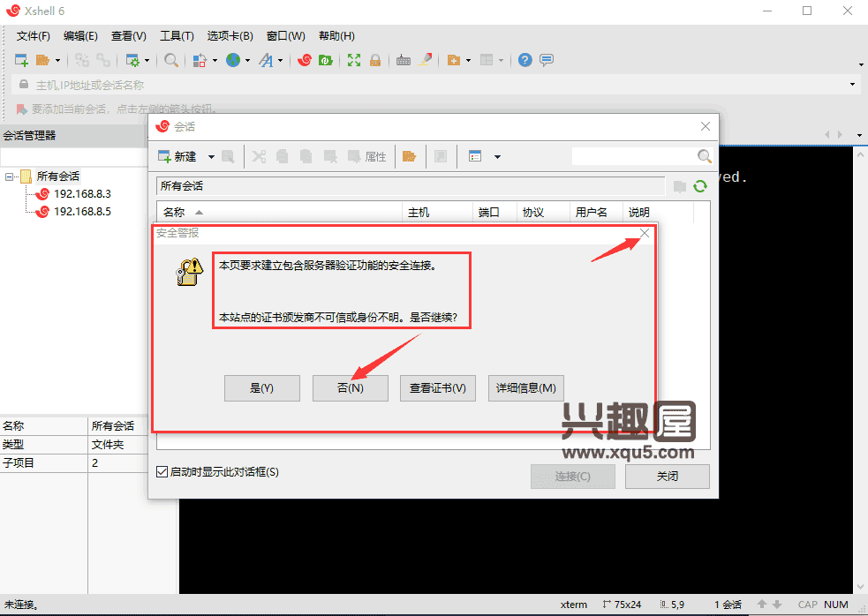Image resolution: width=868 pixels, height=616 pixels.
Task: Click the green refresh icon in sessions dialog
Action: click(x=700, y=186)
